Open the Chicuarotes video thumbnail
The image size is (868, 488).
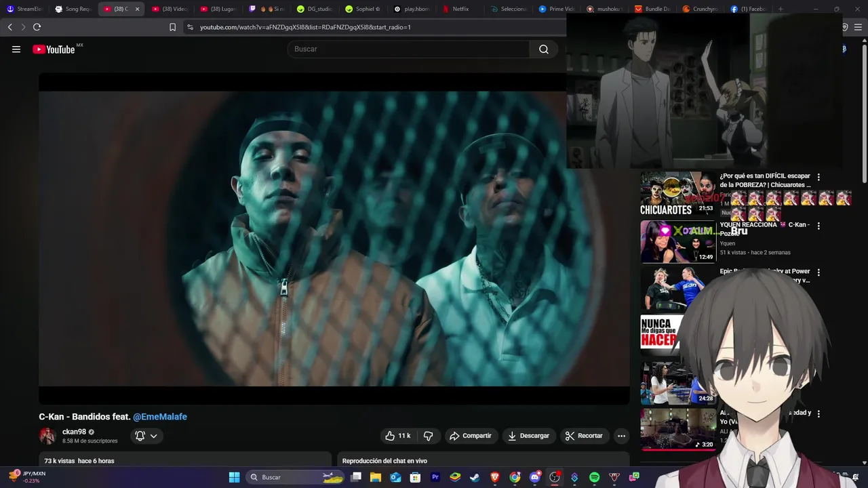[677, 193]
